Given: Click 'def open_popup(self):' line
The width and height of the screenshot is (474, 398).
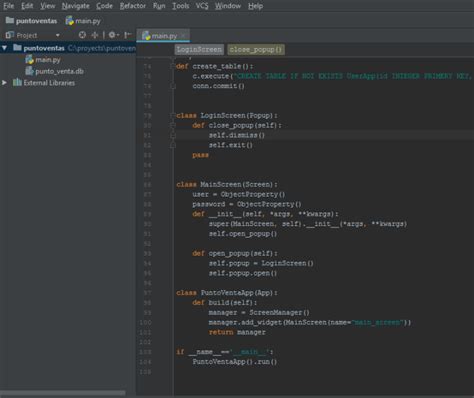Looking at the screenshot, I should 235,254.
